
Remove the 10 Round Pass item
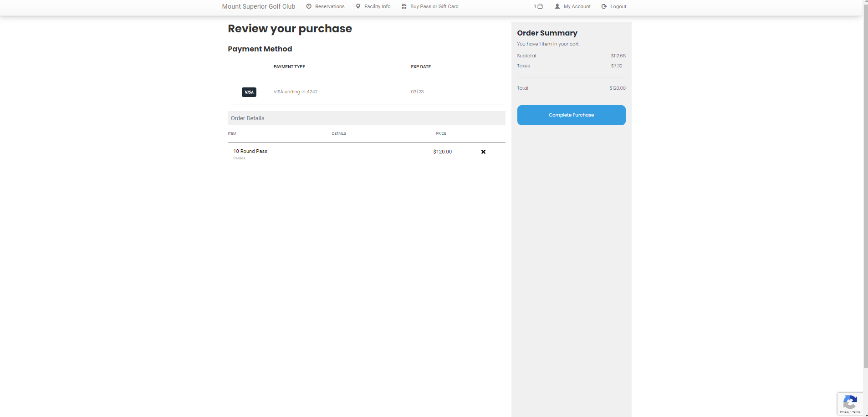483,152
